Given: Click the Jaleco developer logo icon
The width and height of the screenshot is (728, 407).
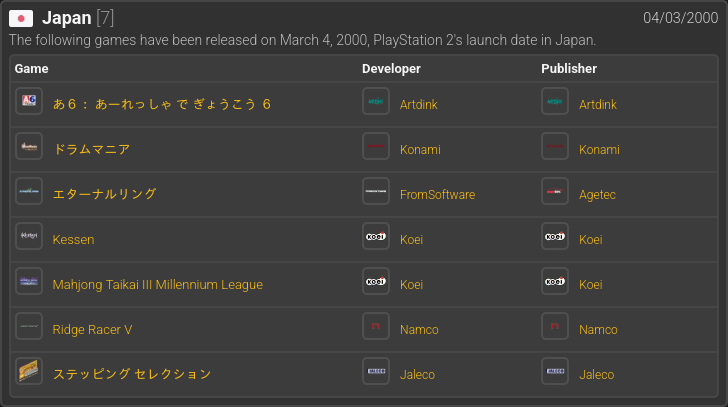Looking at the screenshot, I should 376,371.
